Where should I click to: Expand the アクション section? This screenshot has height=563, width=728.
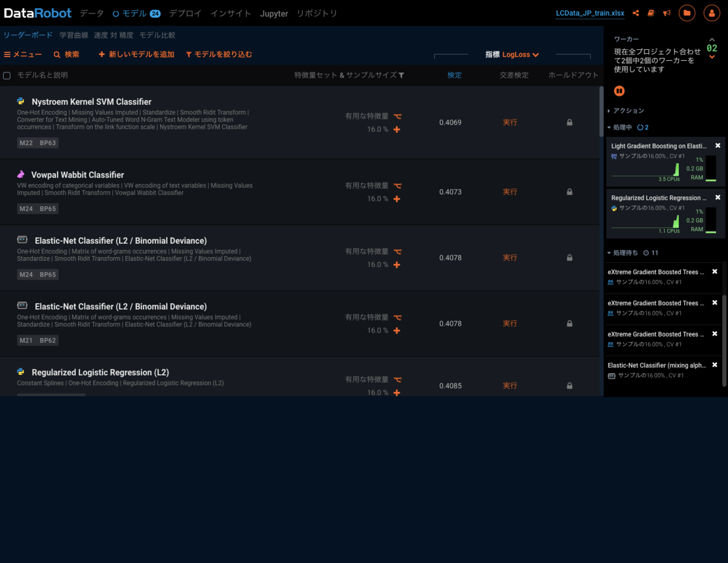pos(626,111)
